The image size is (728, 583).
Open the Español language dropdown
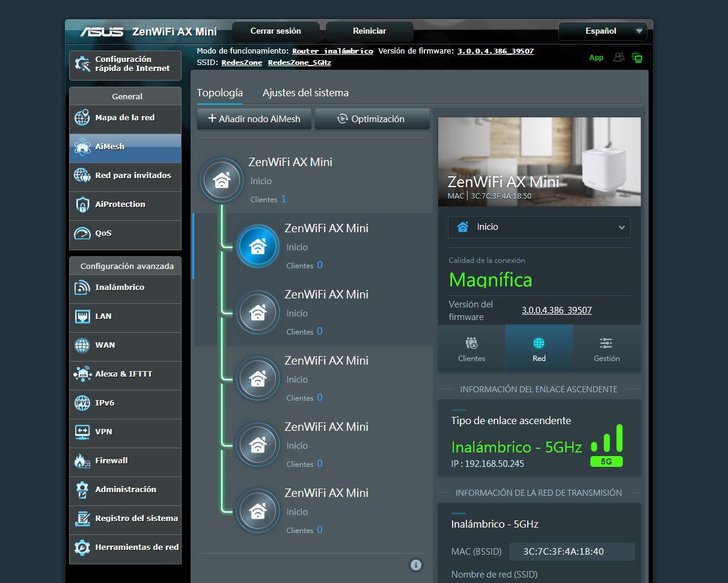[603, 31]
